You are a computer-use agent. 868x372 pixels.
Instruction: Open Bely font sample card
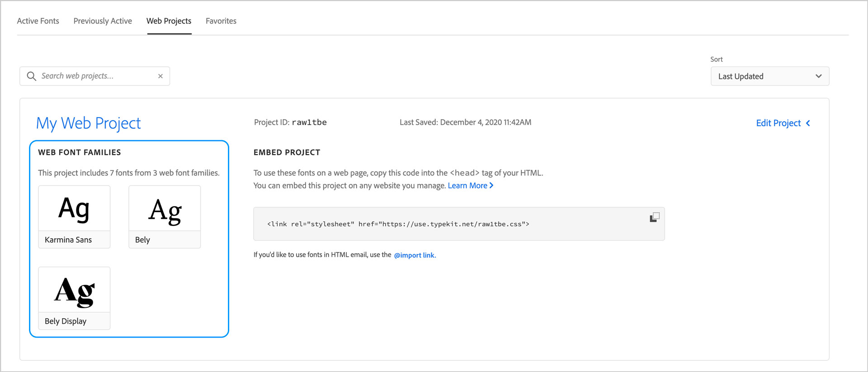point(165,217)
